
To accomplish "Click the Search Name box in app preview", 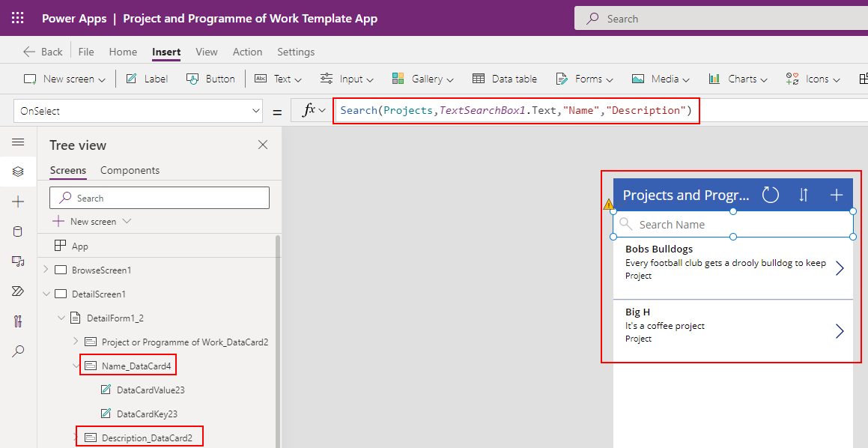I will (x=733, y=224).
